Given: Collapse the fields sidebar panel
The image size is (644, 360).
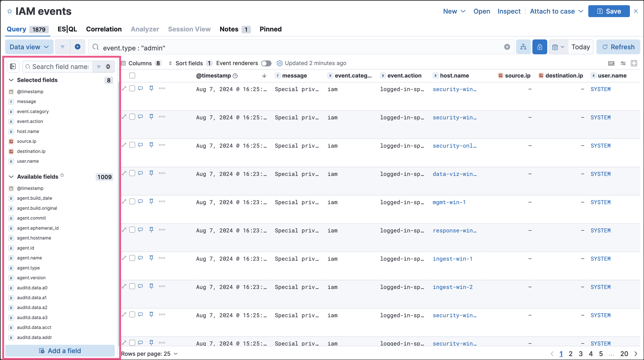Looking at the screenshot, I should 13,66.
